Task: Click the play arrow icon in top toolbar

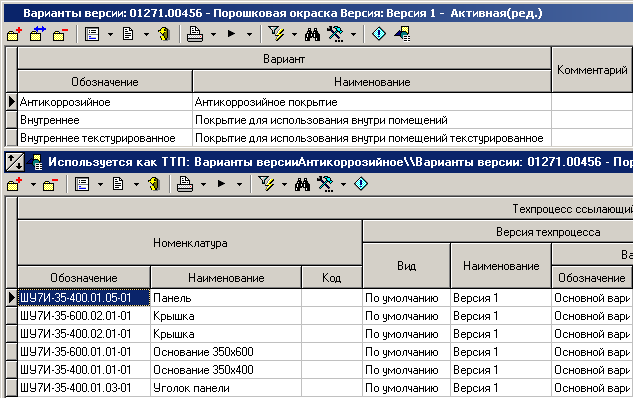Action: [231, 34]
